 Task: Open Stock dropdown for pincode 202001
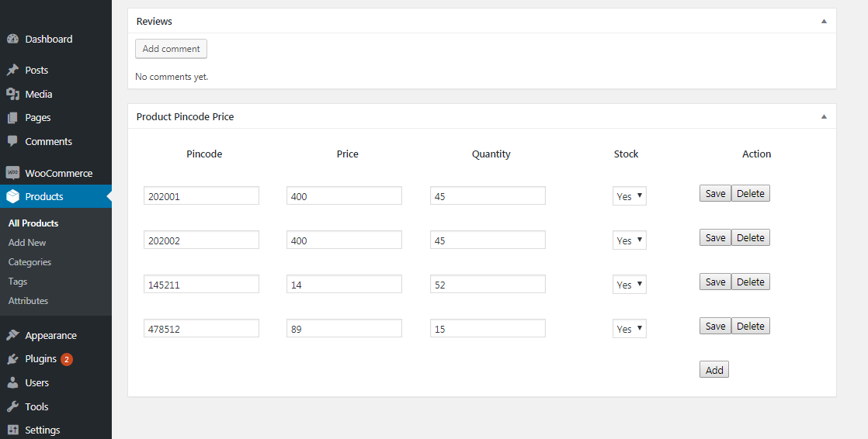pyautogui.click(x=629, y=196)
